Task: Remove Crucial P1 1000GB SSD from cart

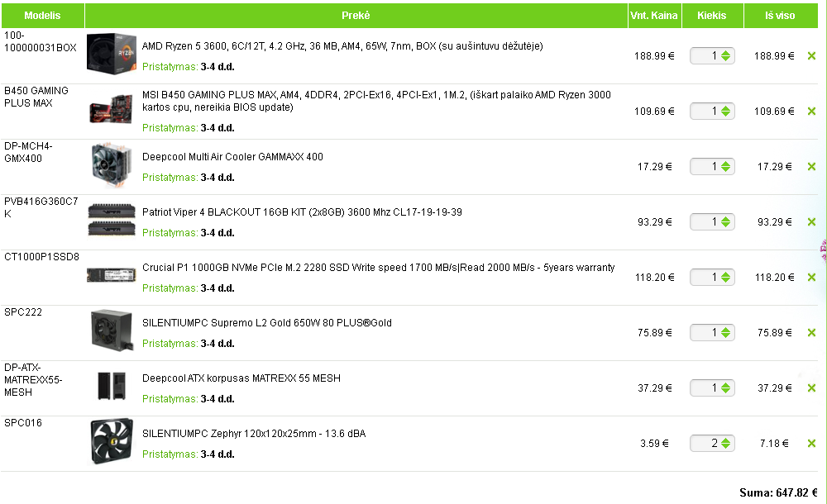Action: (811, 278)
